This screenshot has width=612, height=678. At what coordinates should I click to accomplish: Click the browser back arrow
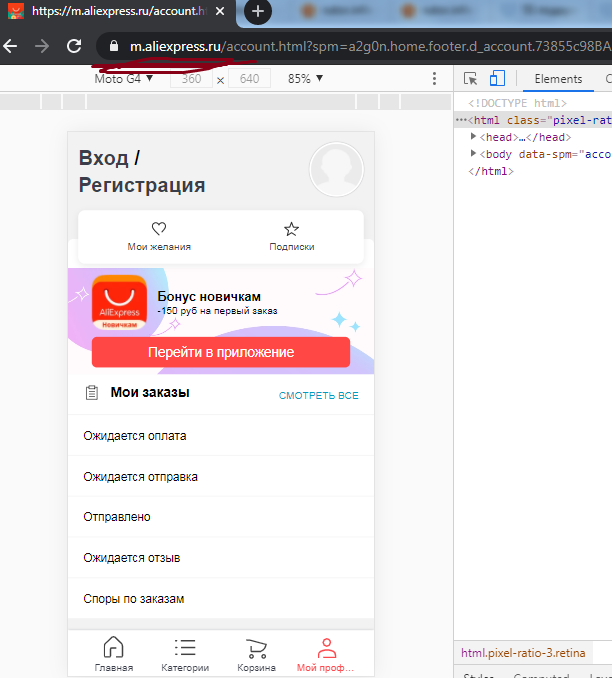tap(10, 46)
